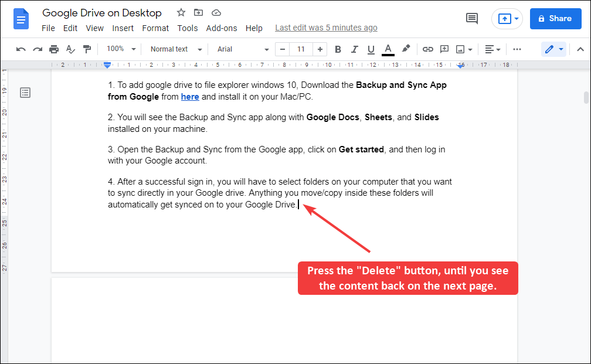
Task: Increase font size with the plus stepper
Action: [320, 49]
